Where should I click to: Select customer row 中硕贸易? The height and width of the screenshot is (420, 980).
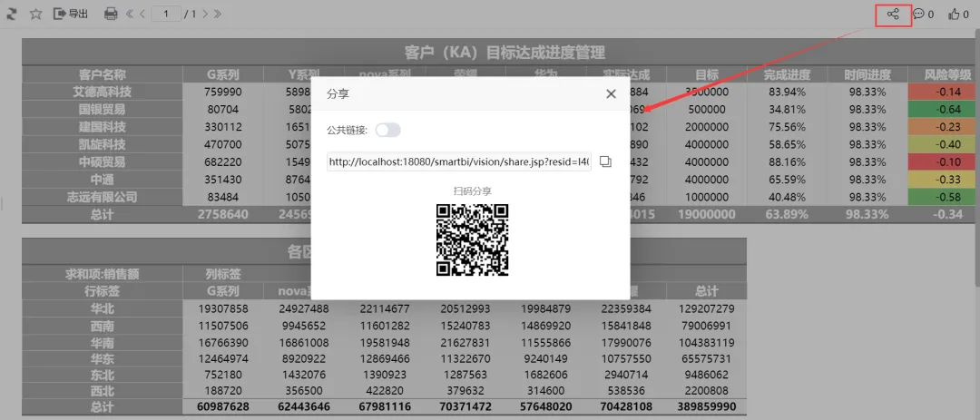coord(102,161)
